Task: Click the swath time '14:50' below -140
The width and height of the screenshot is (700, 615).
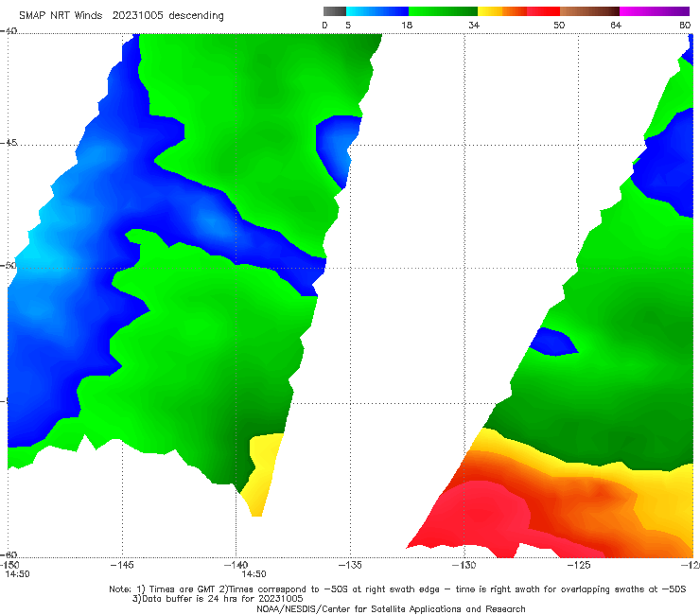Action: [x=254, y=574]
